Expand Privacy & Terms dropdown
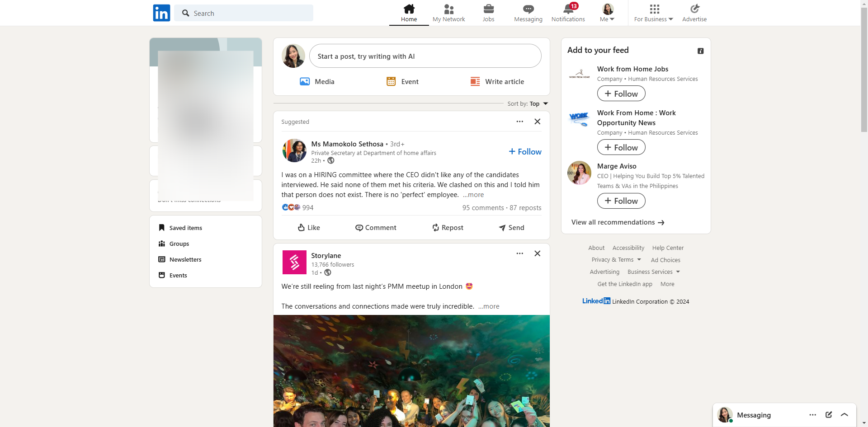 (x=616, y=260)
